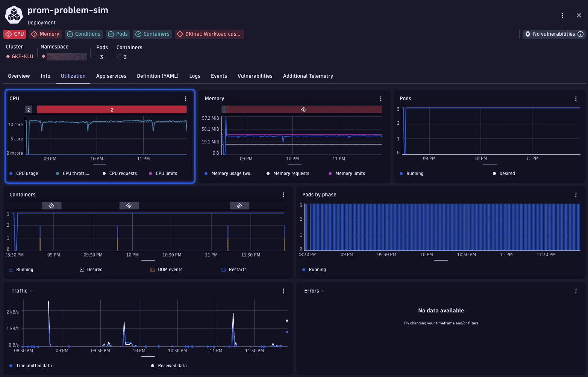
Task: Click the DKinal Workload customization badge
Action: coord(209,34)
